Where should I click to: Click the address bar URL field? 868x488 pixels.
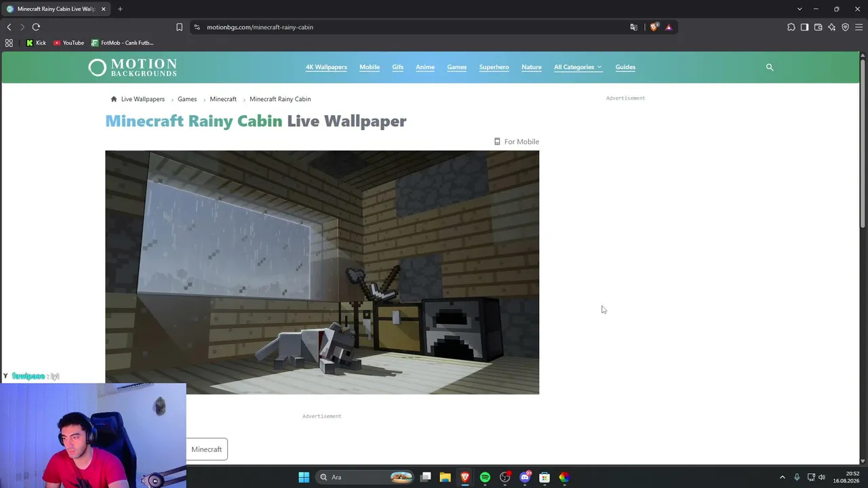[x=407, y=27]
